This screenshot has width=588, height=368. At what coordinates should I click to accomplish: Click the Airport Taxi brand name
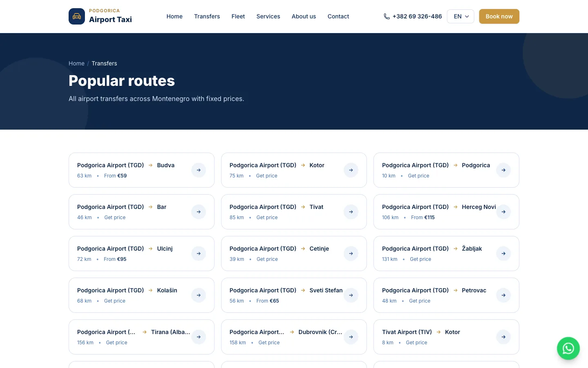tap(110, 19)
